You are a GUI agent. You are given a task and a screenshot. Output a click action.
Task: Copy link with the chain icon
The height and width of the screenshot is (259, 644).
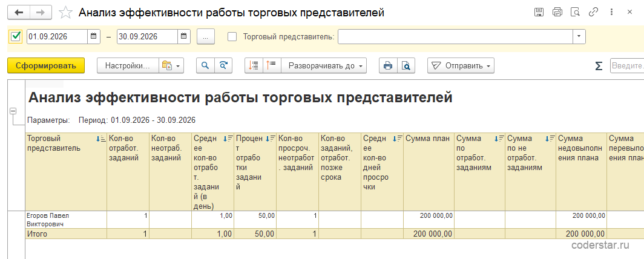click(593, 12)
